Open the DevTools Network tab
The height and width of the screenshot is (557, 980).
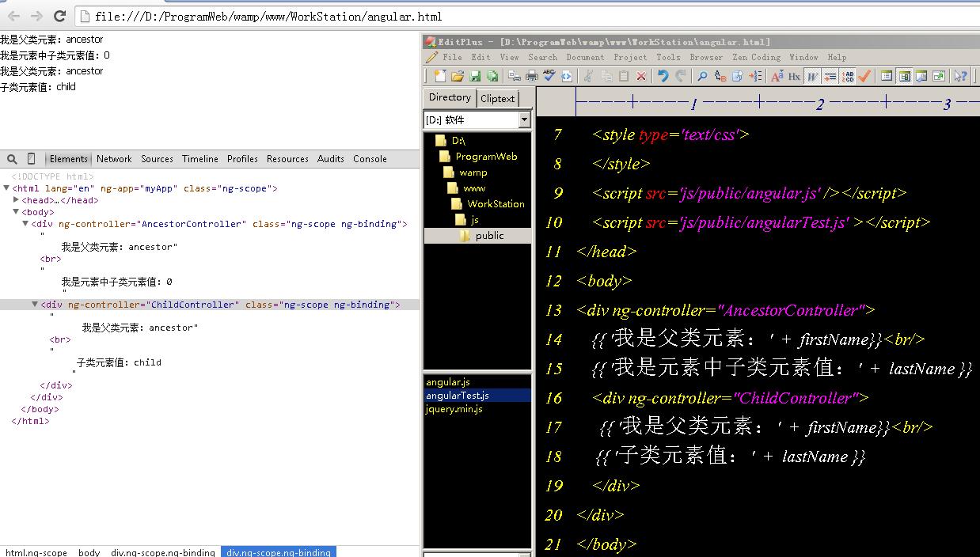114,159
